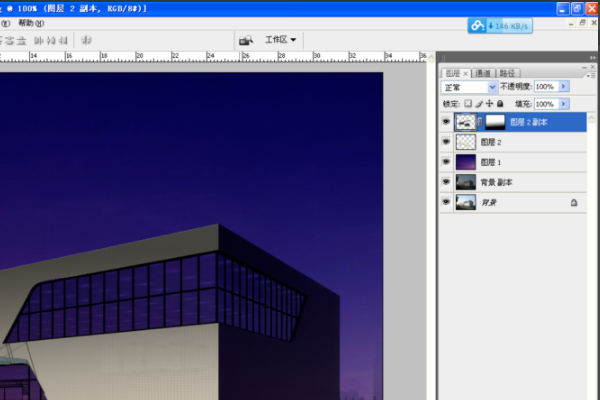Click the 图层 1 gradient thumbnail
Screen dimensions: 600x400
point(466,162)
